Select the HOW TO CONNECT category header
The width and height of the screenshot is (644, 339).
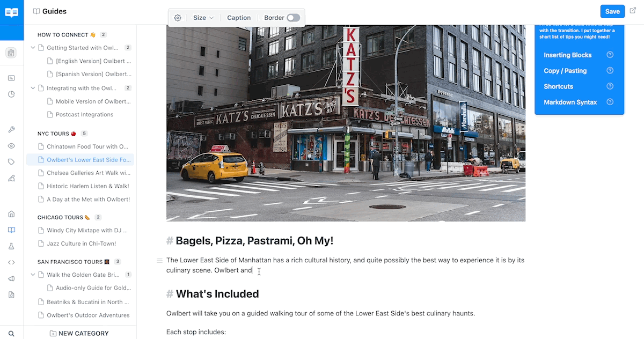66,35
